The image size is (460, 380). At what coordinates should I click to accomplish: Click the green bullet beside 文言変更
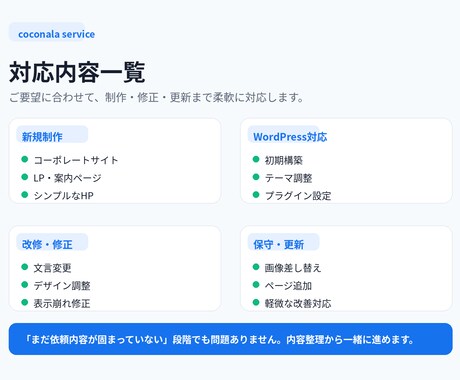tap(24, 267)
